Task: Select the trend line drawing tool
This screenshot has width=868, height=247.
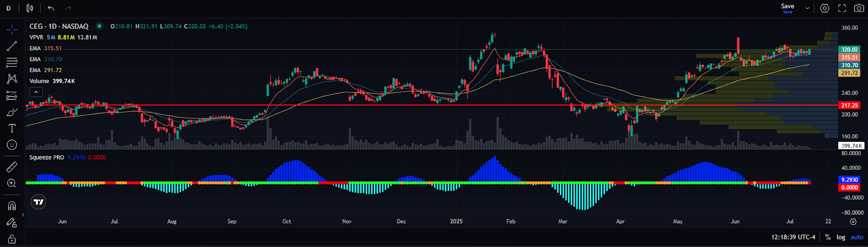Action: tap(11, 46)
